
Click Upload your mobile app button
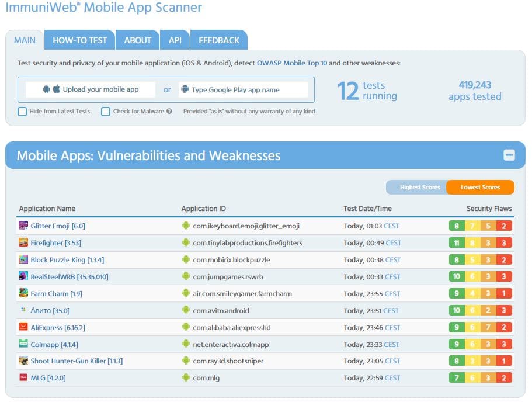point(91,89)
